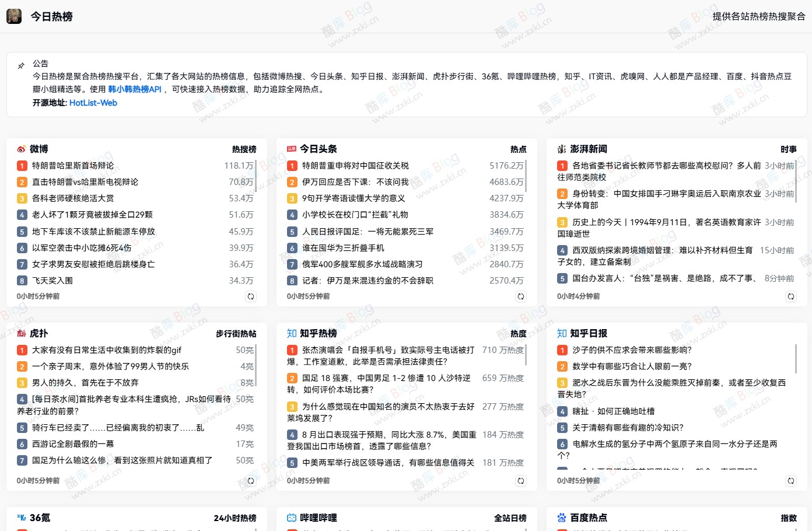
Task: Click the 百度热点 paw icon
Action: tap(561, 517)
